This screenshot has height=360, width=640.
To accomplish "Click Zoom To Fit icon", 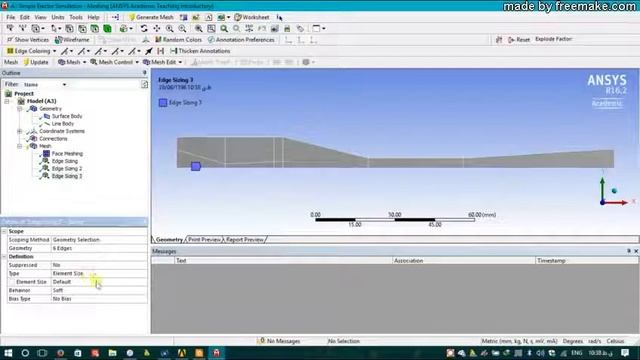I will click(198, 29).
